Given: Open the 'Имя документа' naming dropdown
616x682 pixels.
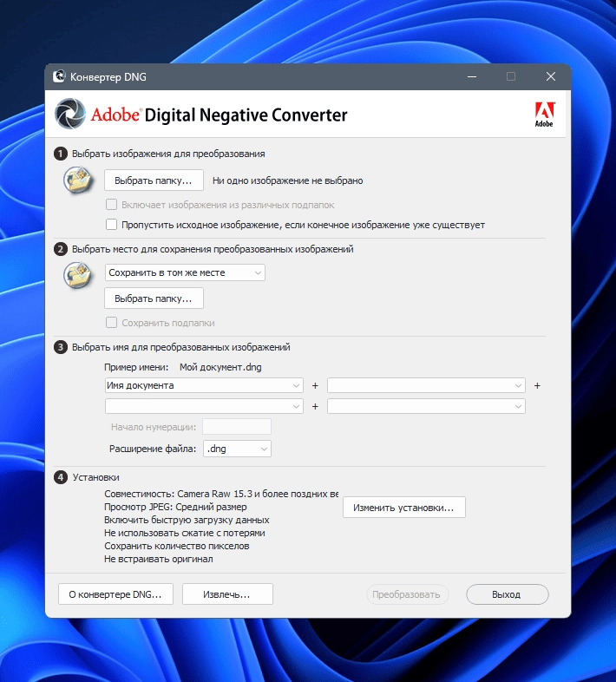Looking at the screenshot, I should (204, 385).
